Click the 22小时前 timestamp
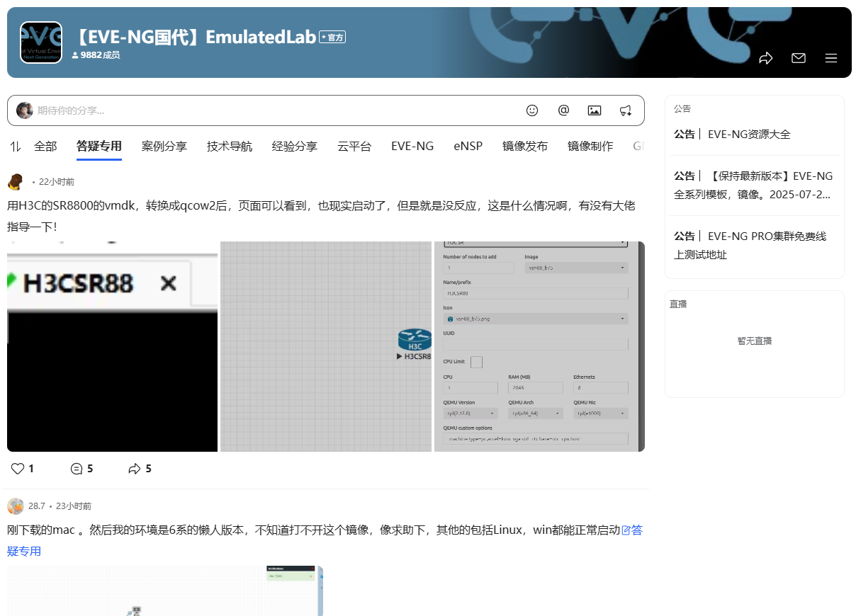The image size is (856, 616). (x=57, y=182)
